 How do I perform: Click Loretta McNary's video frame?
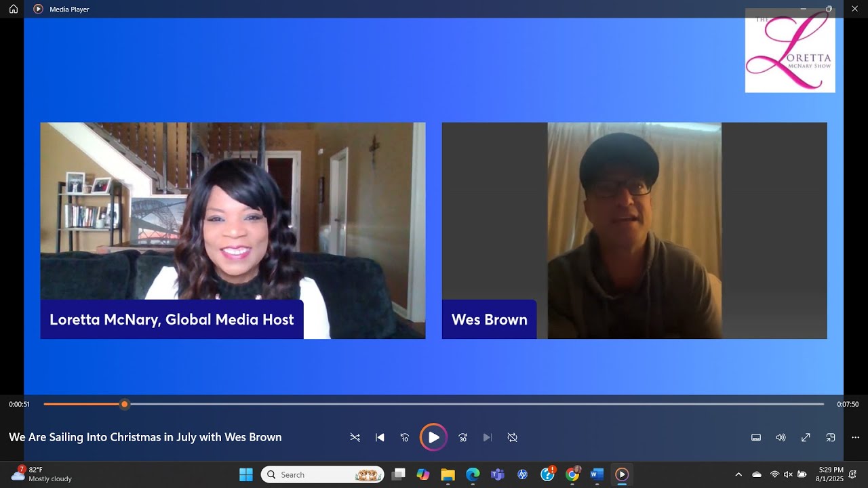[x=233, y=230]
